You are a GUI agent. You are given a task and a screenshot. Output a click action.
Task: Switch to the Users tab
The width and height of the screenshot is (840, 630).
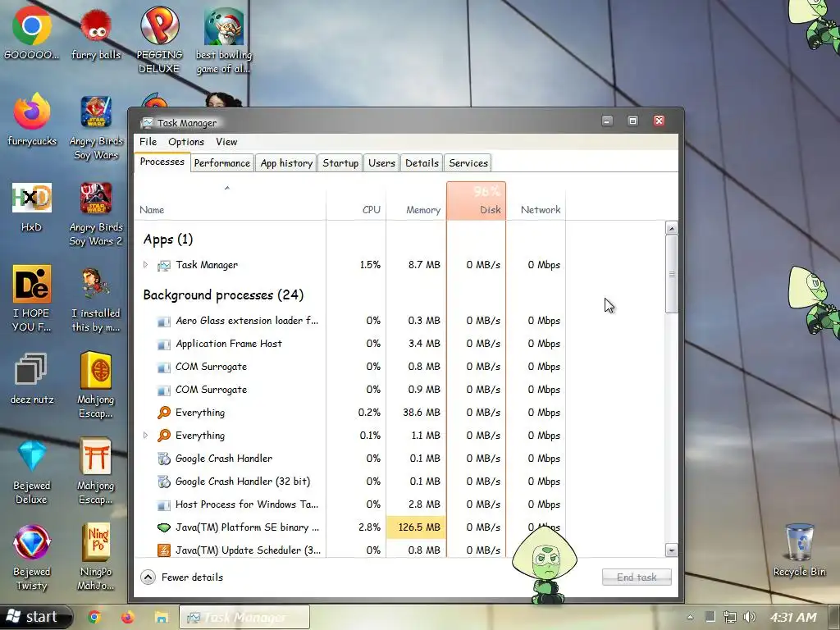click(381, 163)
